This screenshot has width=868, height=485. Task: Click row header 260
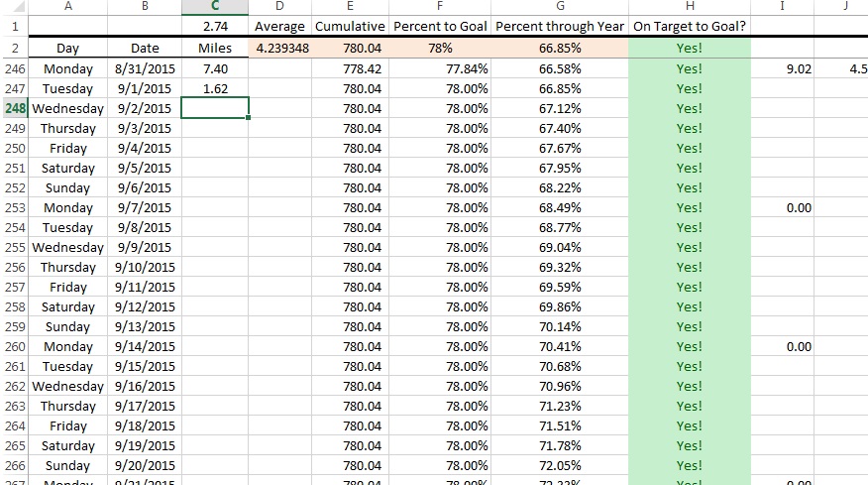(15, 346)
